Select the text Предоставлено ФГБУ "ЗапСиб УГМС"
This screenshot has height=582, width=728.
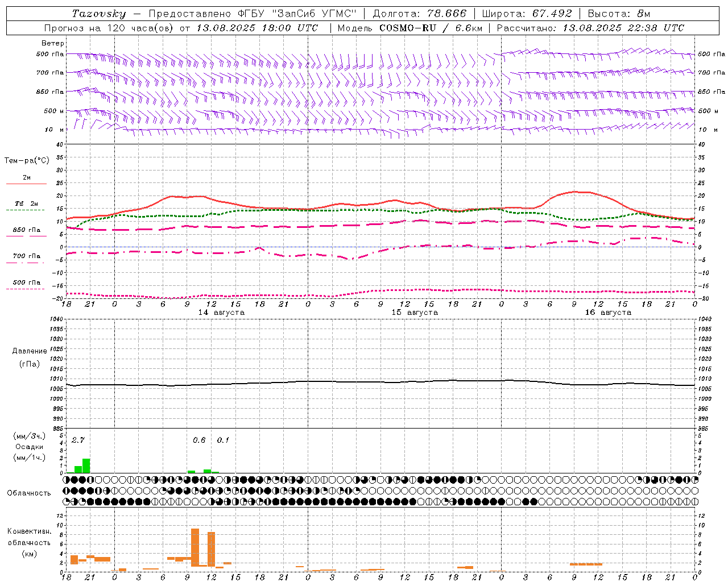(x=253, y=14)
